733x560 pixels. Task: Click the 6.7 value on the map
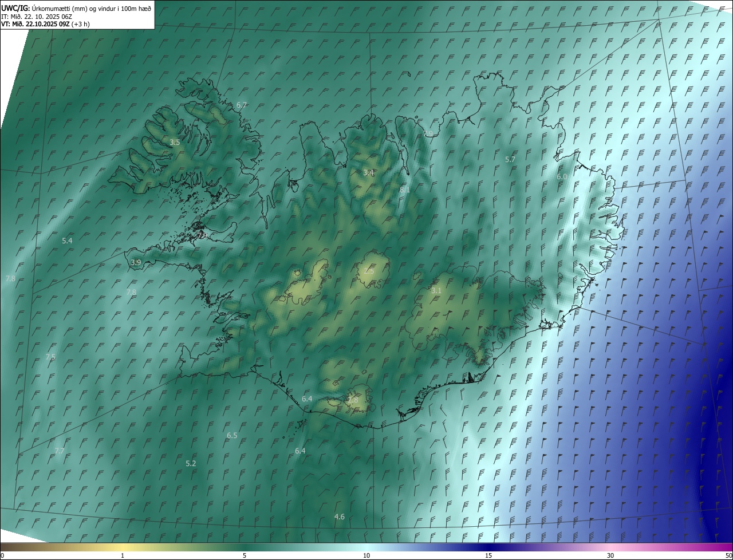pyautogui.click(x=242, y=105)
